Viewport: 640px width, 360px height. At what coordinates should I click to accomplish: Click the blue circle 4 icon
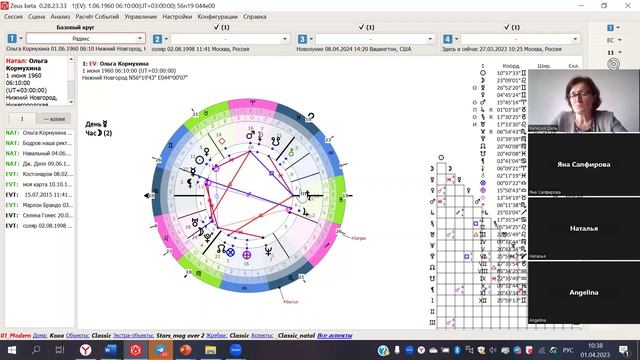coord(447,39)
